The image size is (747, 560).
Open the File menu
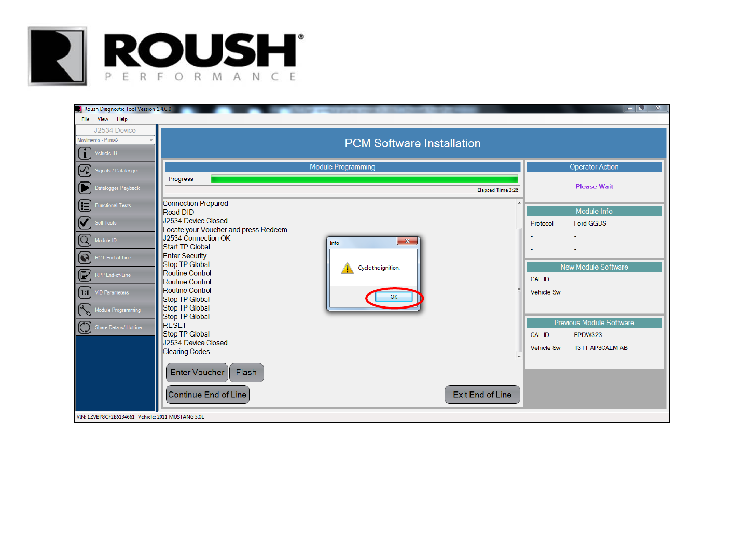click(x=86, y=119)
